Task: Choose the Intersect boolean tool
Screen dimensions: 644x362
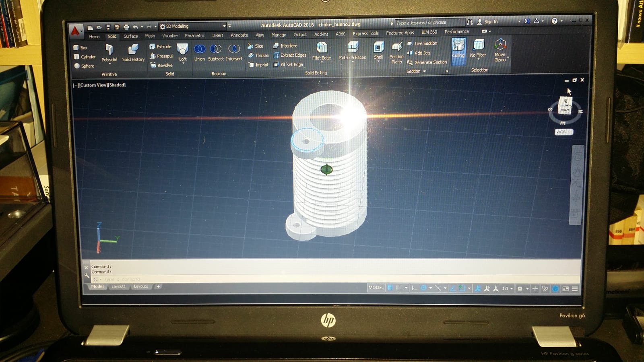Action: click(234, 52)
